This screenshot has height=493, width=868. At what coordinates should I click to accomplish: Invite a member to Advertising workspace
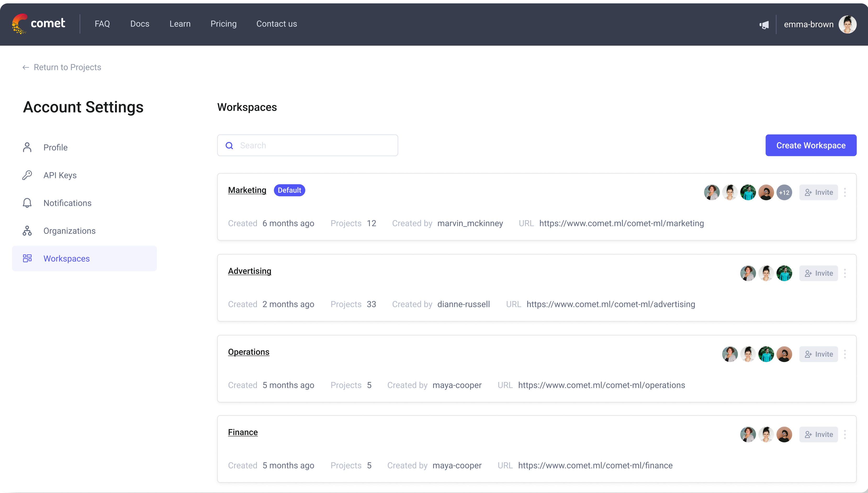click(819, 273)
